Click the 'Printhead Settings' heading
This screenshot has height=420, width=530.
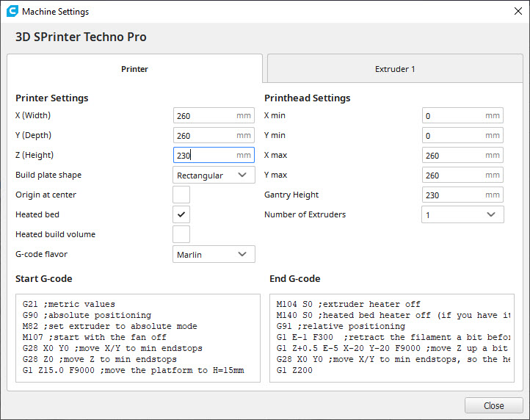(x=308, y=98)
